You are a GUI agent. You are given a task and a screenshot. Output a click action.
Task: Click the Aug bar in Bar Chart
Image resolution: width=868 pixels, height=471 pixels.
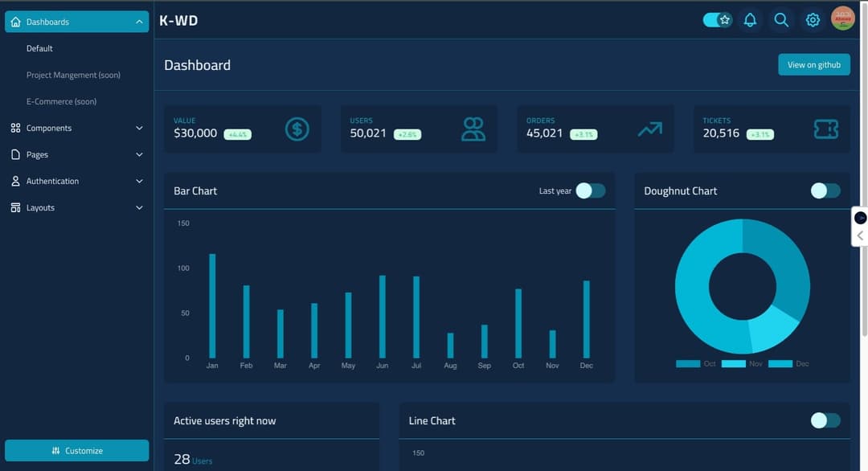point(450,346)
